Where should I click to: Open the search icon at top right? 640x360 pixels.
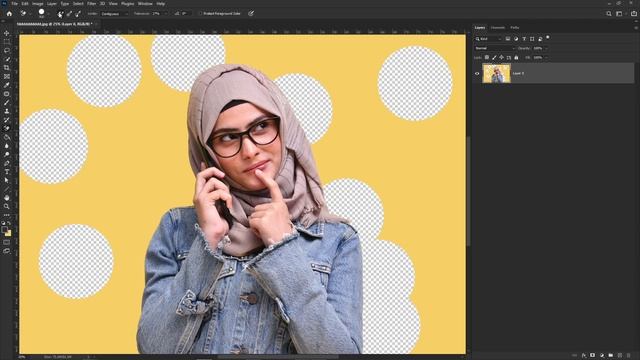(x=609, y=13)
